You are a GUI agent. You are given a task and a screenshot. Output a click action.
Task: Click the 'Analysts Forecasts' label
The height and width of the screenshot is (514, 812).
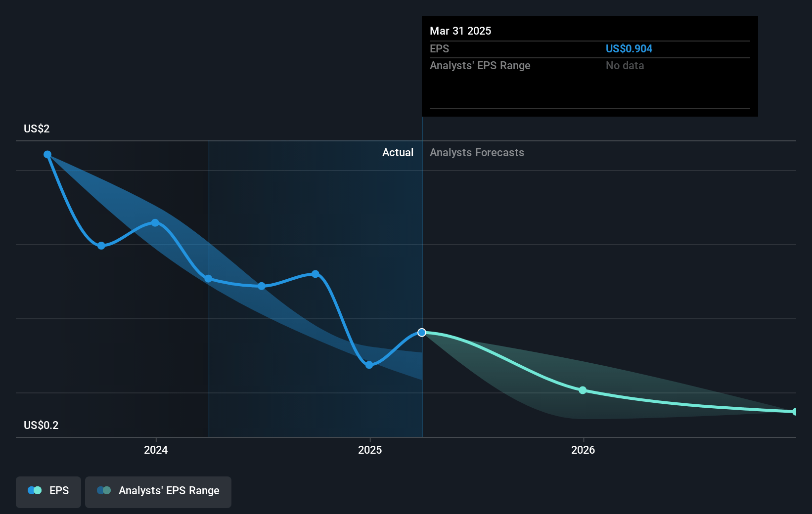(477, 152)
